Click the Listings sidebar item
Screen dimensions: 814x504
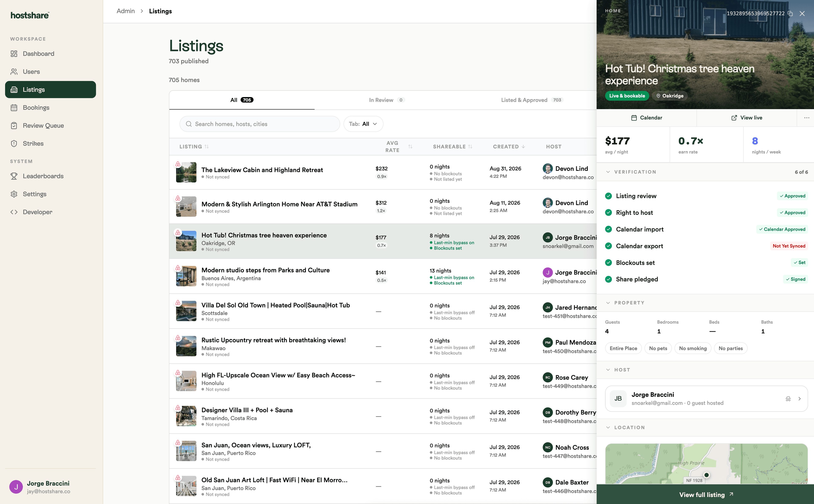click(50, 90)
